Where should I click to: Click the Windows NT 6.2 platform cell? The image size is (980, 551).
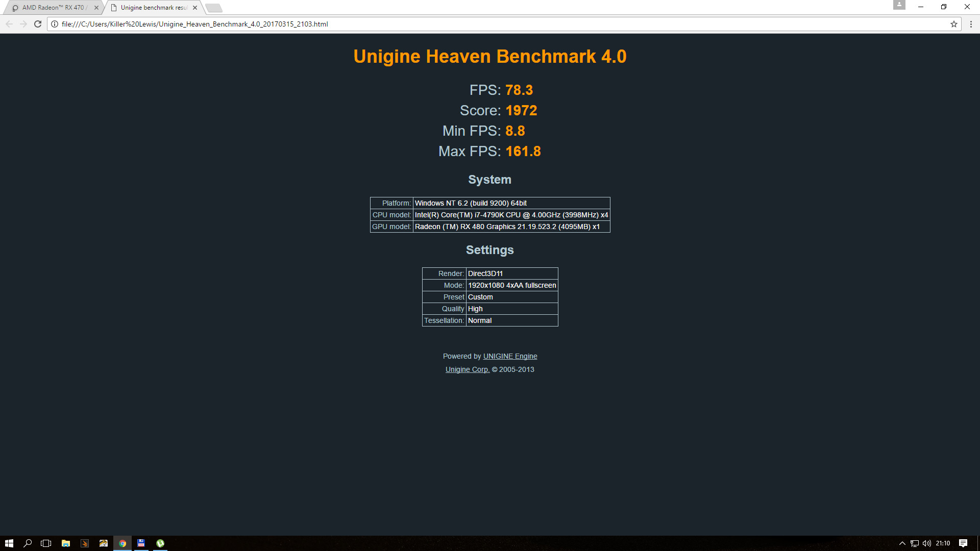point(511,203)
